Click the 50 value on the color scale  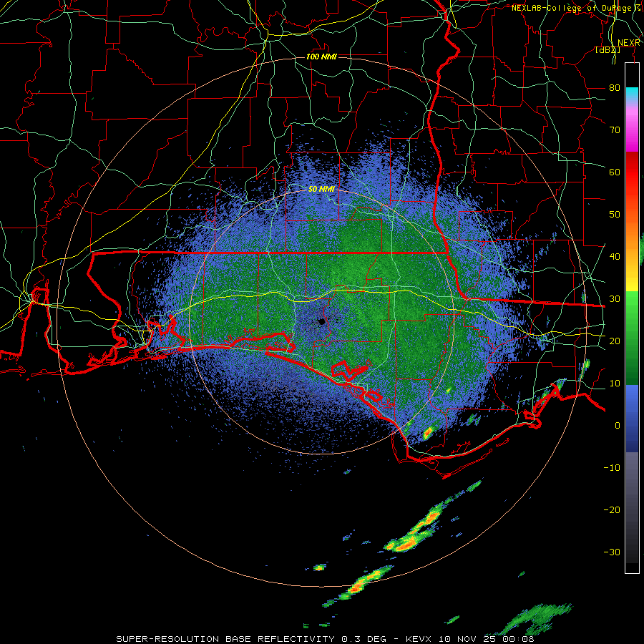point(615,215)
